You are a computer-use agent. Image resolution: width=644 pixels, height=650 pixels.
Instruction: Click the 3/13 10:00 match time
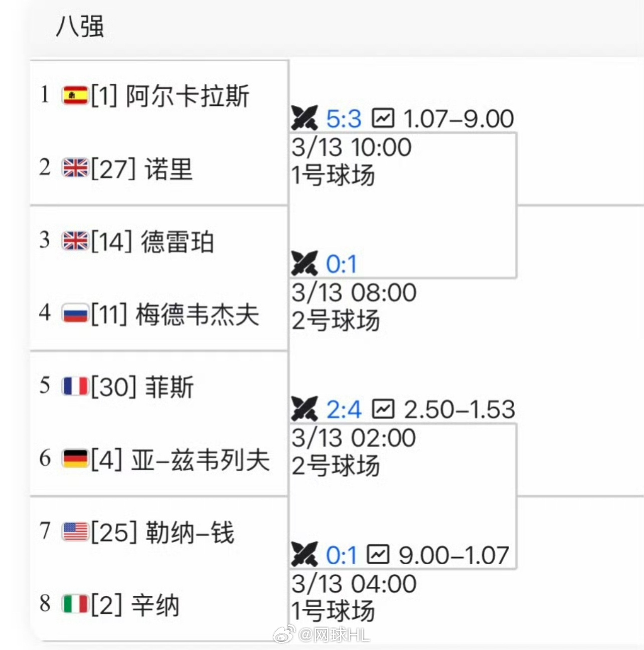click(352, 147)
